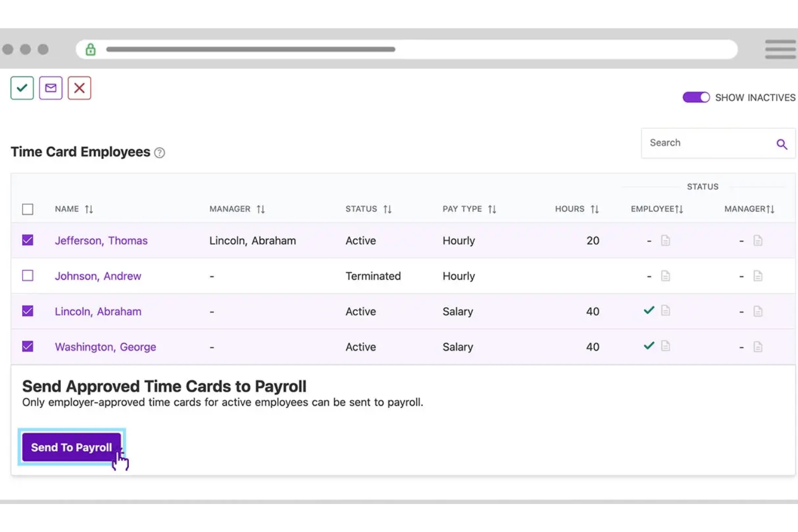Open Jefferson, Thomas employee link
Image resolution: width=798 pixels, height=532 pixels.
(x=101, y=241)
